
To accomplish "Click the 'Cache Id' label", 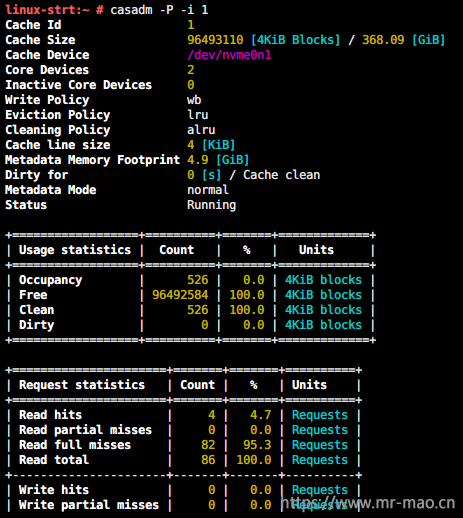I will point(33,25).
